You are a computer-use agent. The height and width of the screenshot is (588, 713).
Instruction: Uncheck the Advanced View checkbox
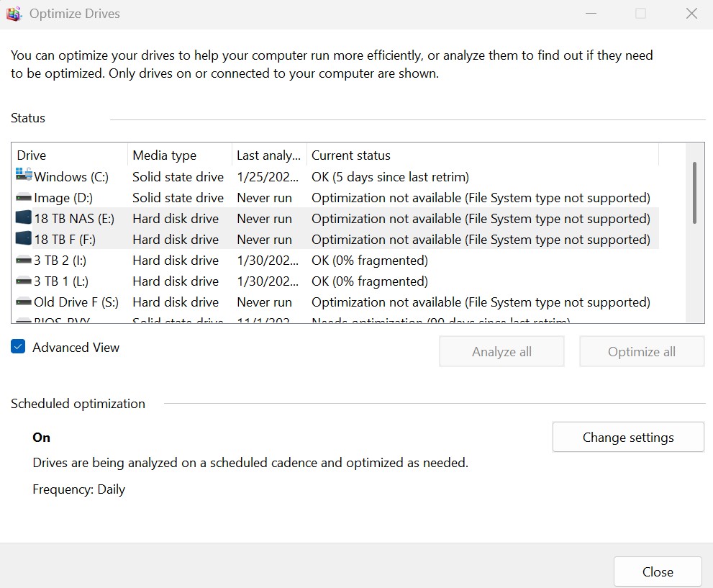click(19, 347)
